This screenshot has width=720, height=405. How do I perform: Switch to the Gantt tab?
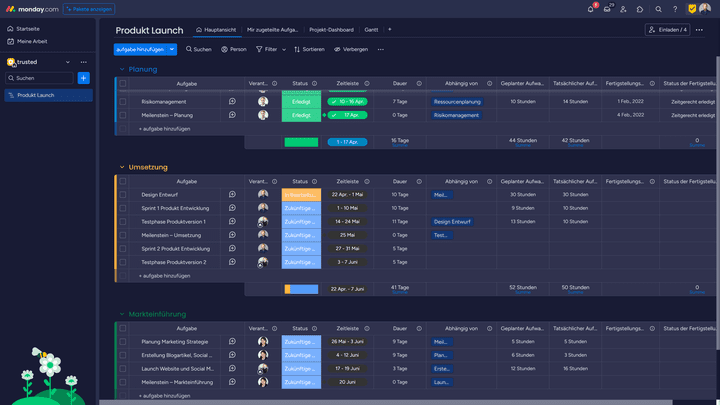[x=371, y=30]
